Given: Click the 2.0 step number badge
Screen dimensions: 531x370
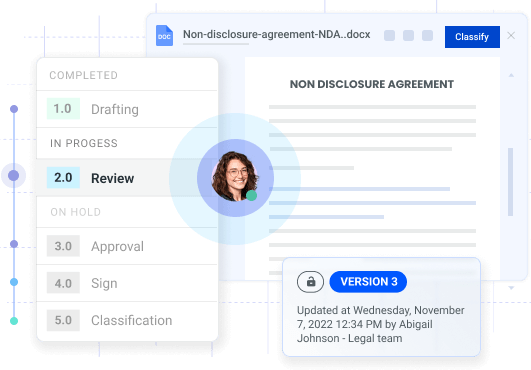Looking at the screenshot, I should [x=63, y=177].
